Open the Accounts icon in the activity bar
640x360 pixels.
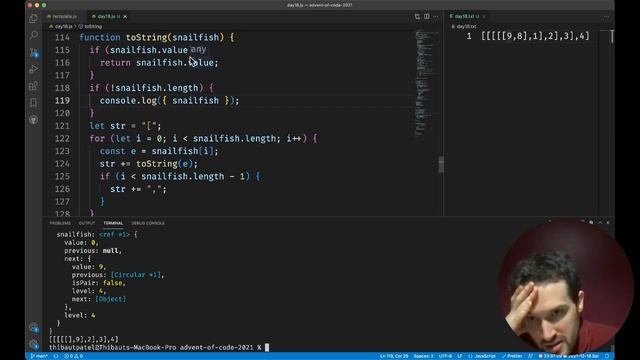click(x=33, y=327)
